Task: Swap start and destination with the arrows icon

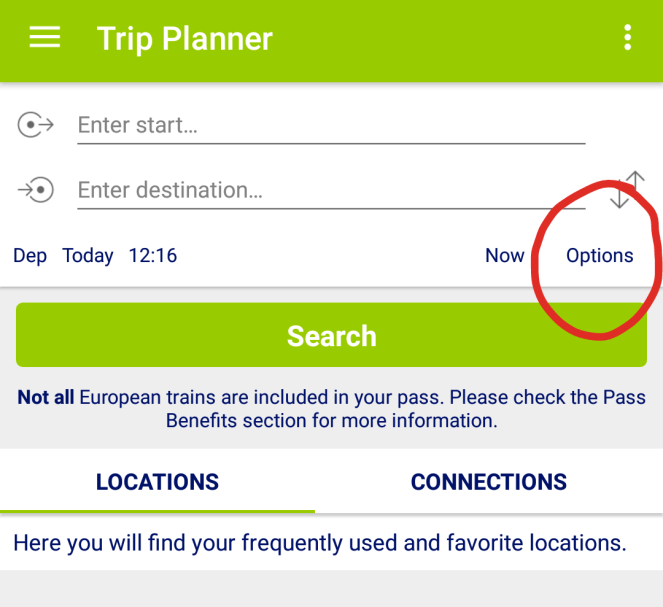Action: [x=627, y=189]
